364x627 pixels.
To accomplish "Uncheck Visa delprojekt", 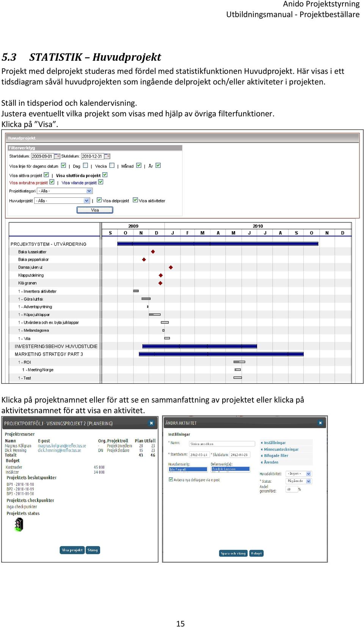I will (x=99, y=200).
